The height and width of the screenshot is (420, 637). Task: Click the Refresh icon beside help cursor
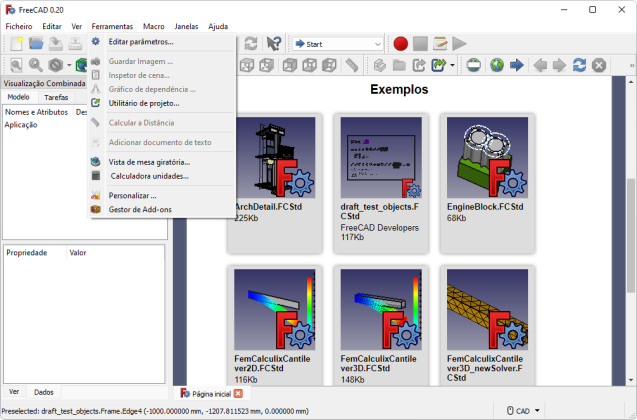pos(251,43)
